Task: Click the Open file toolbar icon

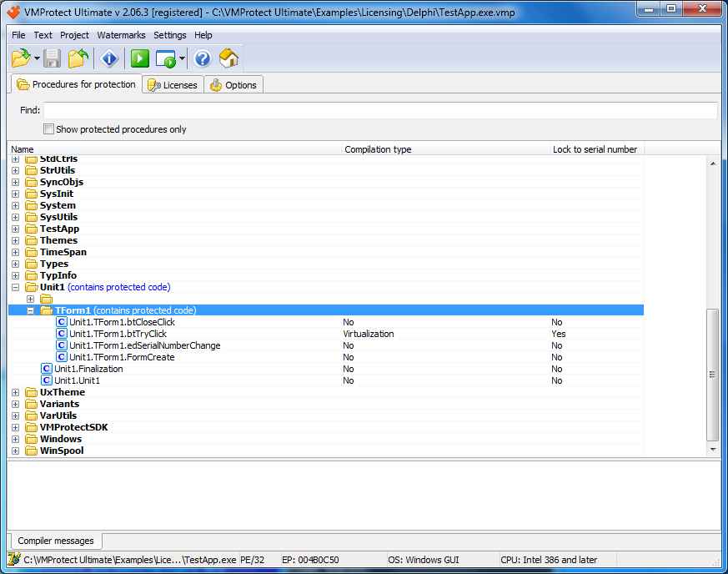Action: coord(21,58)
